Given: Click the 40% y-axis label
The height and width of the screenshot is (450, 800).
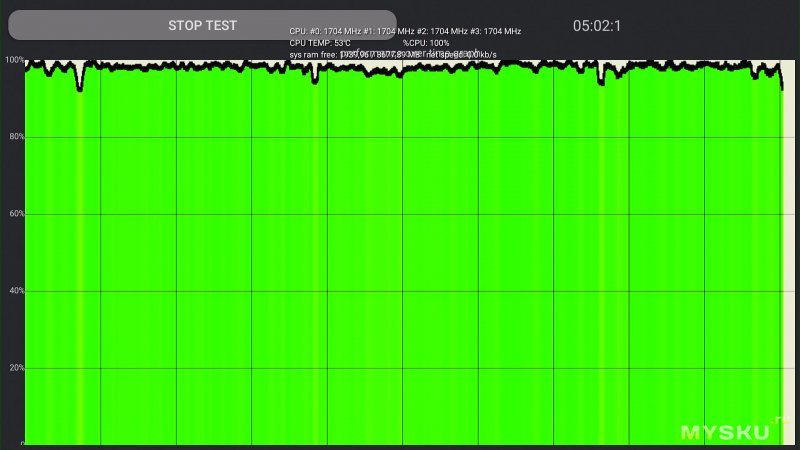Looking at the screenshot, I should point(13,291).
